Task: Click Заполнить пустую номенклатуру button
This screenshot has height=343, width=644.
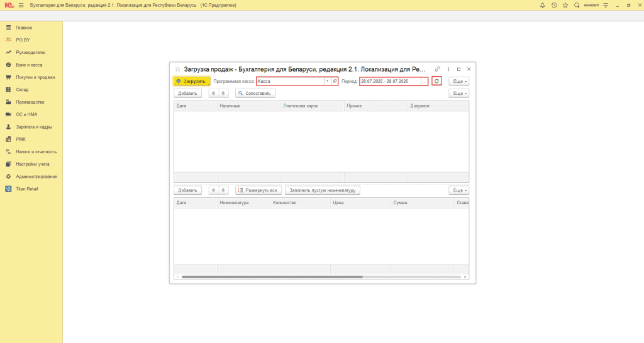Action: (323, 190)
